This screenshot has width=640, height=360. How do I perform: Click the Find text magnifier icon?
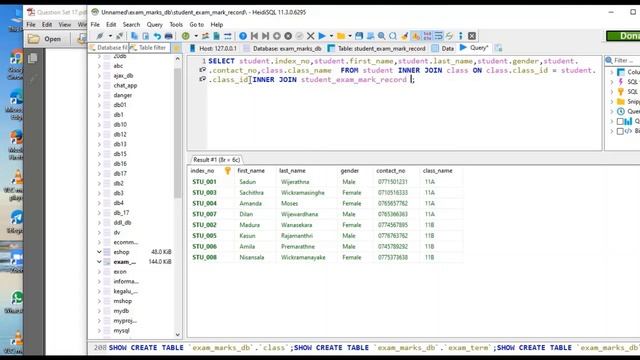coord(381,36)
